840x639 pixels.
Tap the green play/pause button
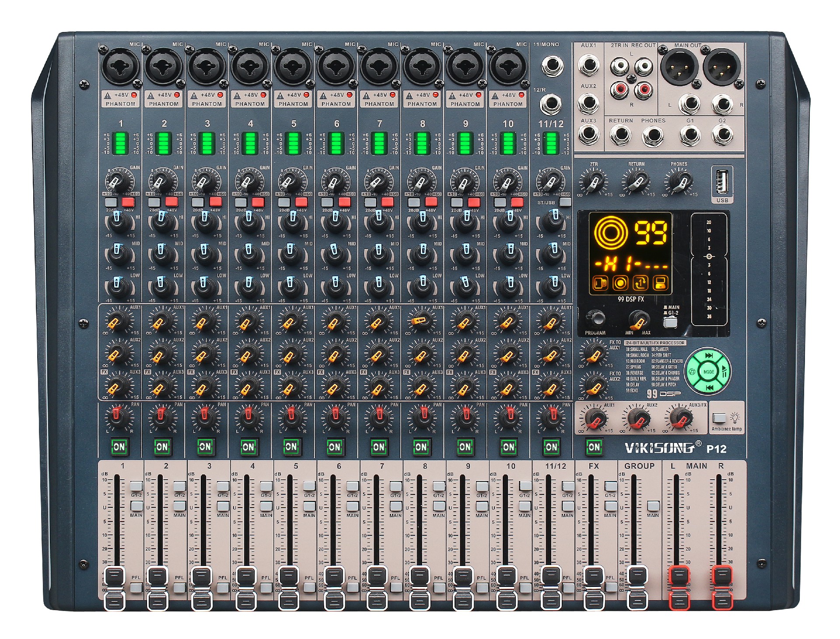724,372
